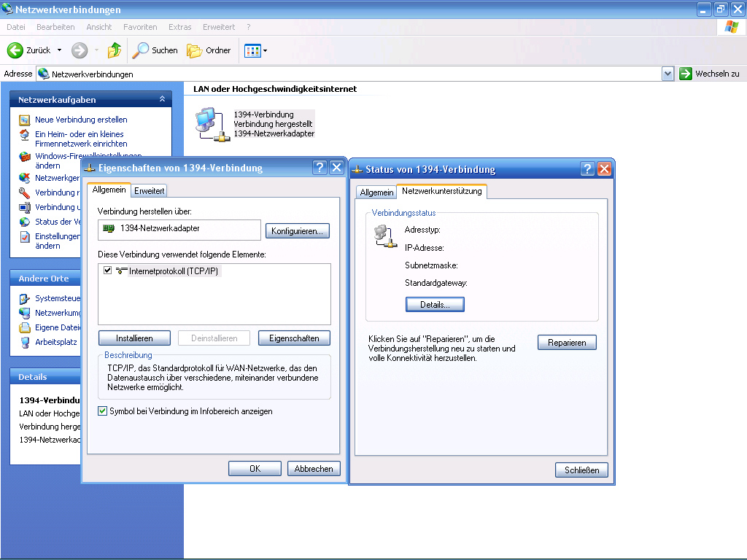This screenshot has height=560, width=747.
Task: Click the folder Up level icon
Action: tap(115, 50)
